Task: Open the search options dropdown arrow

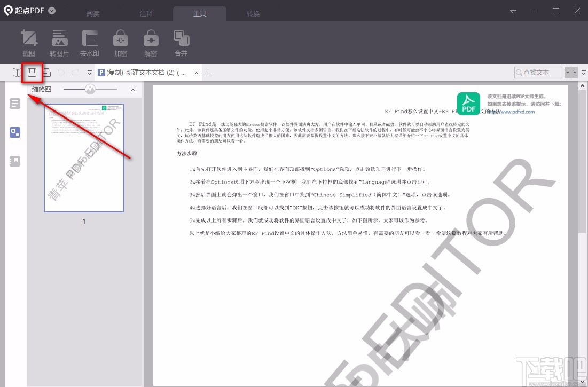Action: [x=568, y=72]
